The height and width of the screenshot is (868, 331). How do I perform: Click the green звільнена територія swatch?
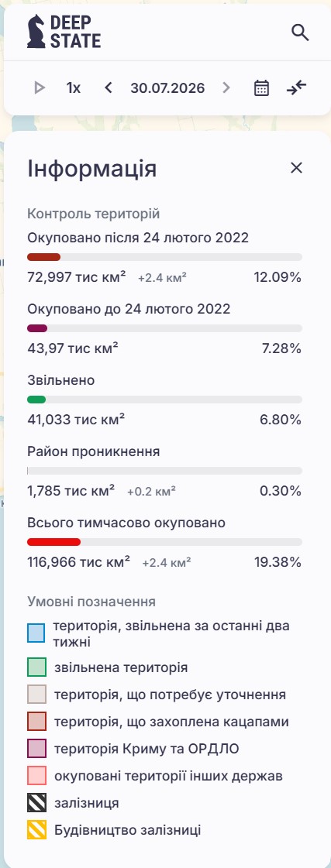pos(36,667)
